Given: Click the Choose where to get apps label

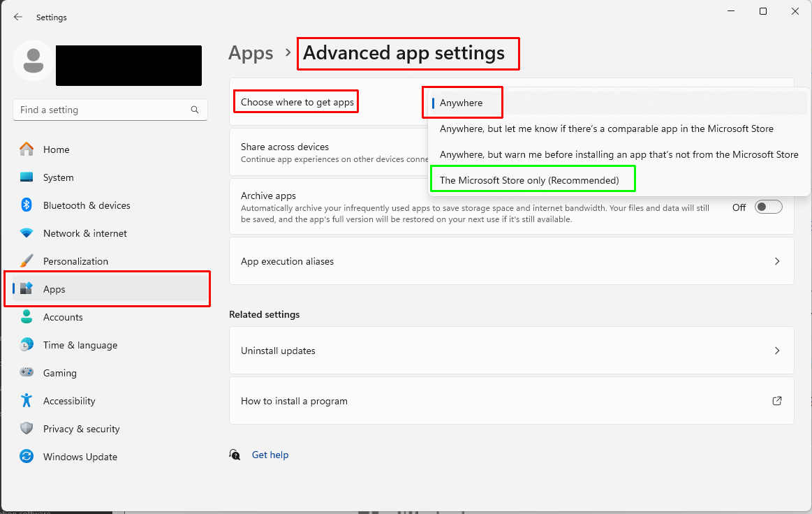Looking at the screenshot, I should [x=297, y=102].
